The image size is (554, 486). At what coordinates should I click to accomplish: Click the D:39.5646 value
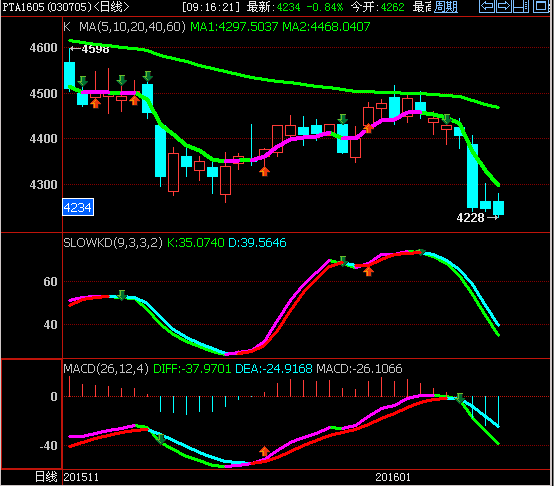(x=257, y=243)
